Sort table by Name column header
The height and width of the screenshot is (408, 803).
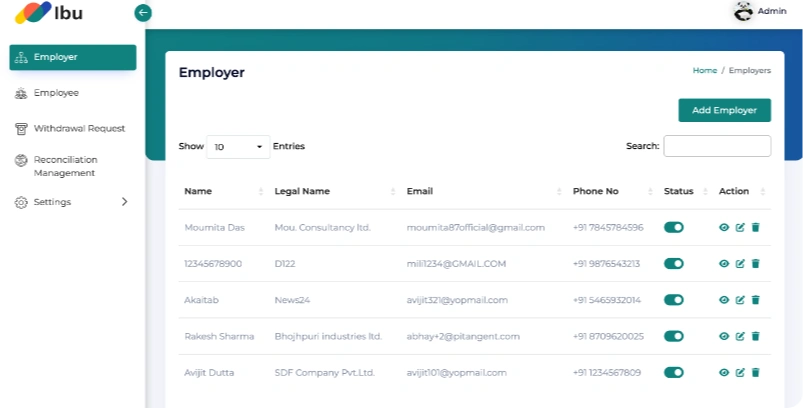tap(198, 191)
